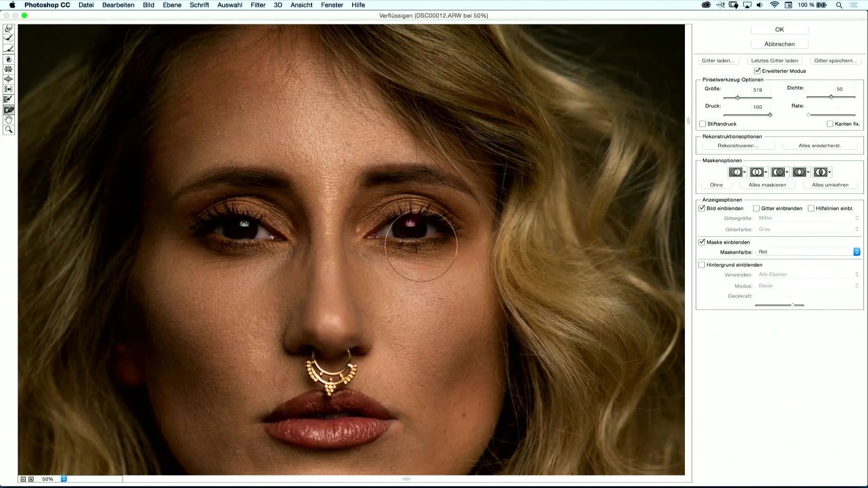Open the Apple menu

[12, 5]
